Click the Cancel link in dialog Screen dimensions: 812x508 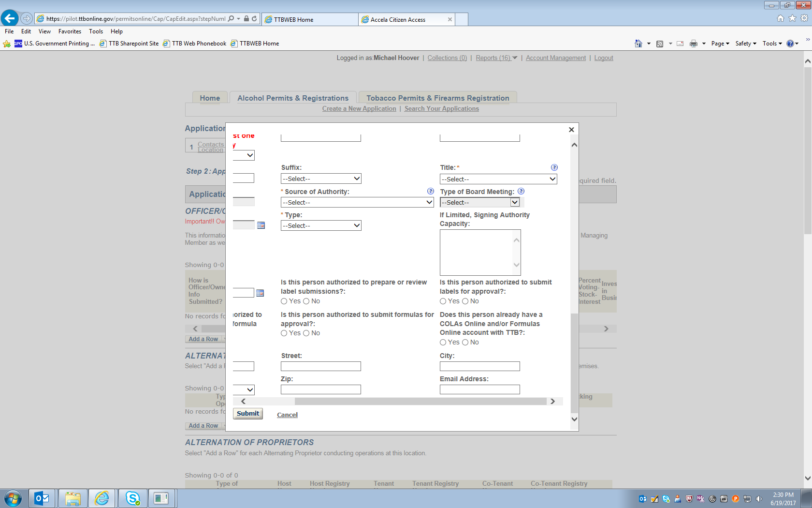click(287, 415)
